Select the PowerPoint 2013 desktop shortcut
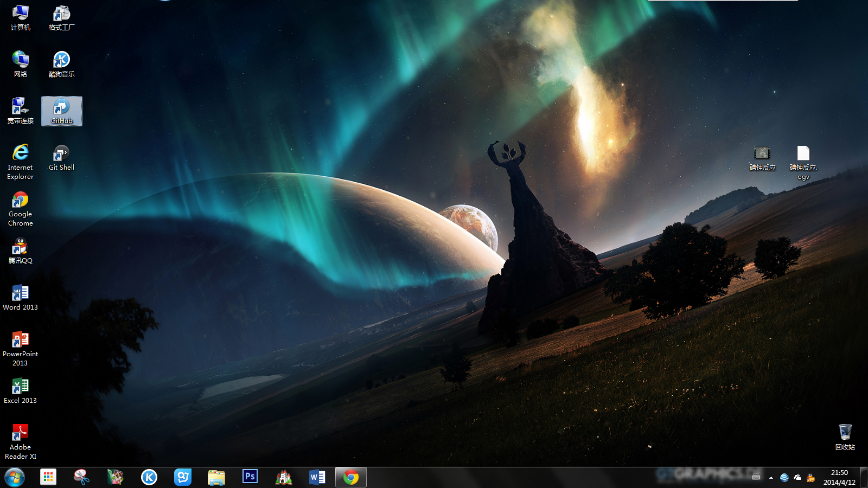The height and width of the screenshot is (488, 868). pos(21,349)
